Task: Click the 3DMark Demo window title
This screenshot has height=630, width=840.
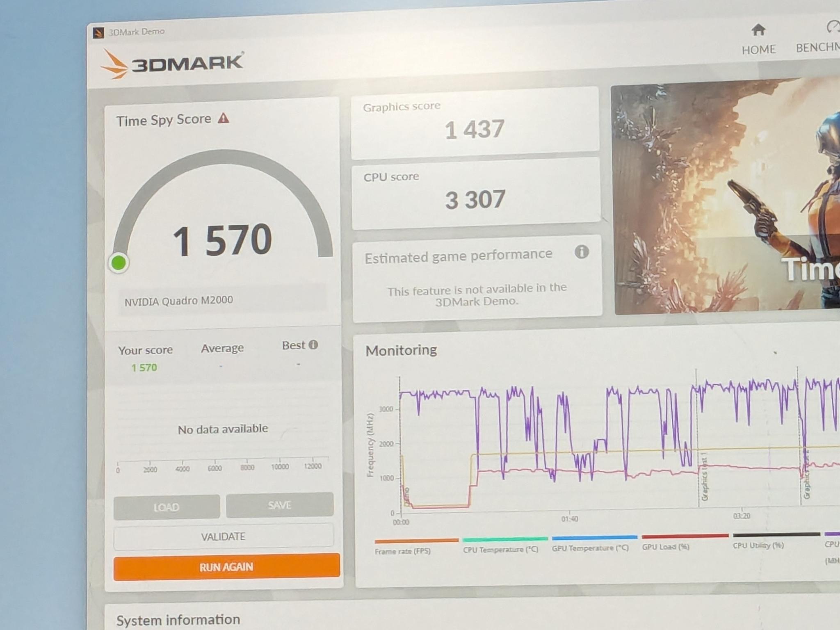Action: tap(137, 32)
